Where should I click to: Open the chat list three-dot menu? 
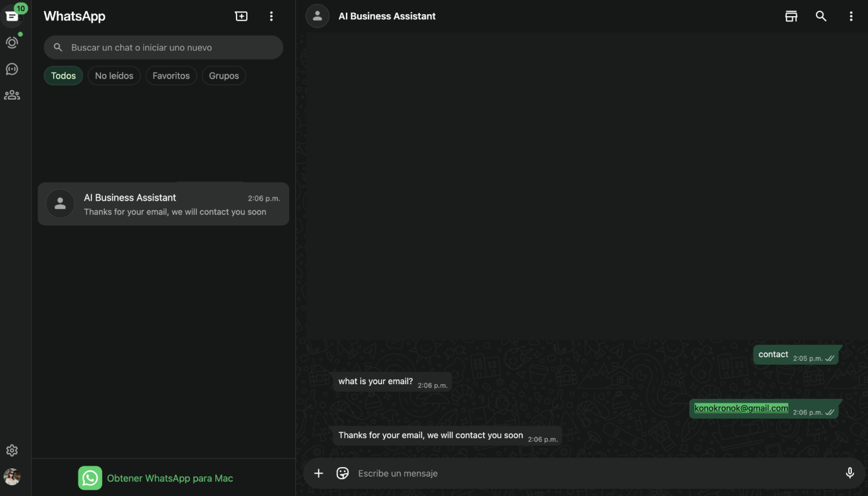pos(271,16)
